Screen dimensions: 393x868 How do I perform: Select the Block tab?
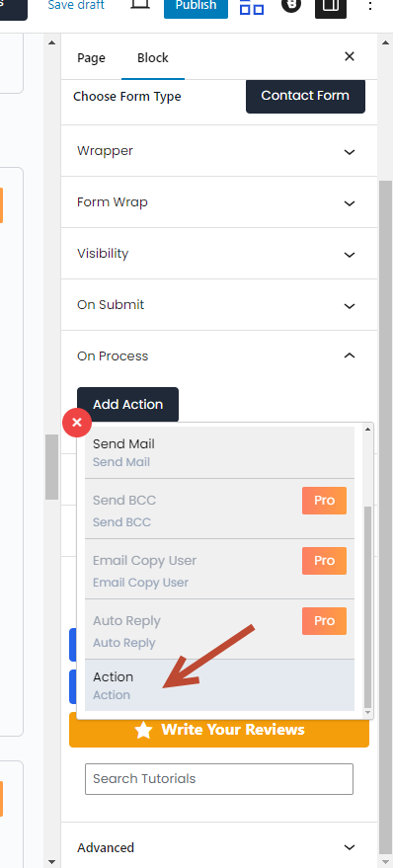pos(153,57)
